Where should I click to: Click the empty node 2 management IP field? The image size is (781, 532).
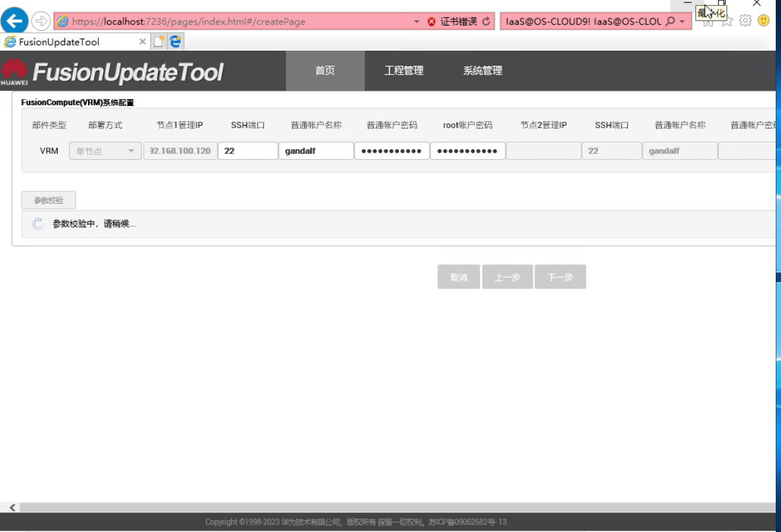544,151
